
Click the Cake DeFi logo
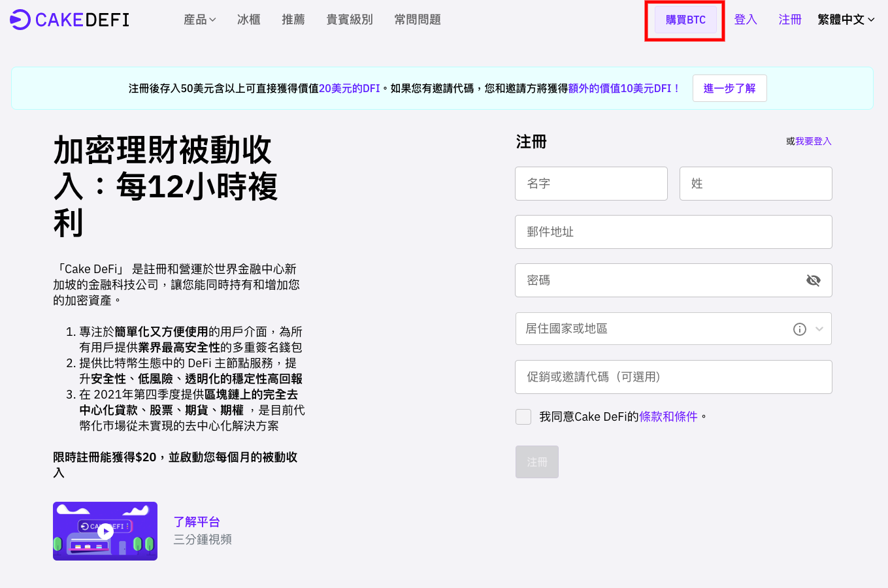69,20
